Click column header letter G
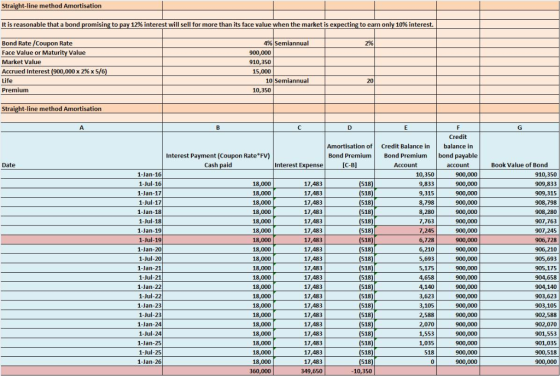The height and width of the screenshot is (376, 560). (x=520, y=127)
